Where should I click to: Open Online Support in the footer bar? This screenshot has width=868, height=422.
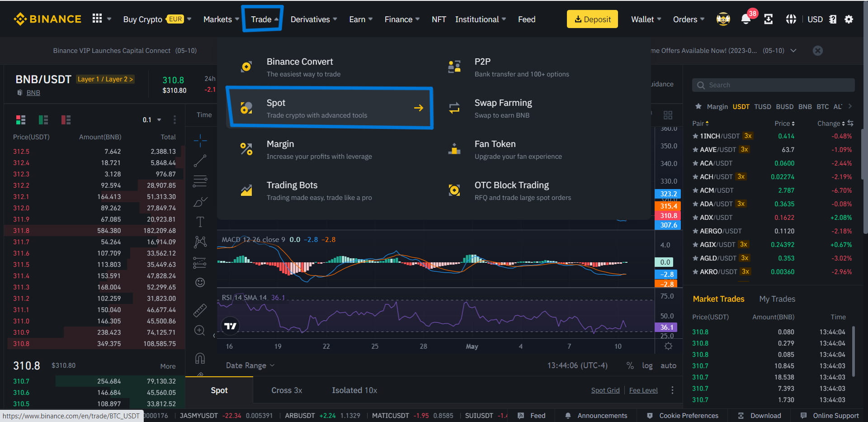[x=830, y=416]
